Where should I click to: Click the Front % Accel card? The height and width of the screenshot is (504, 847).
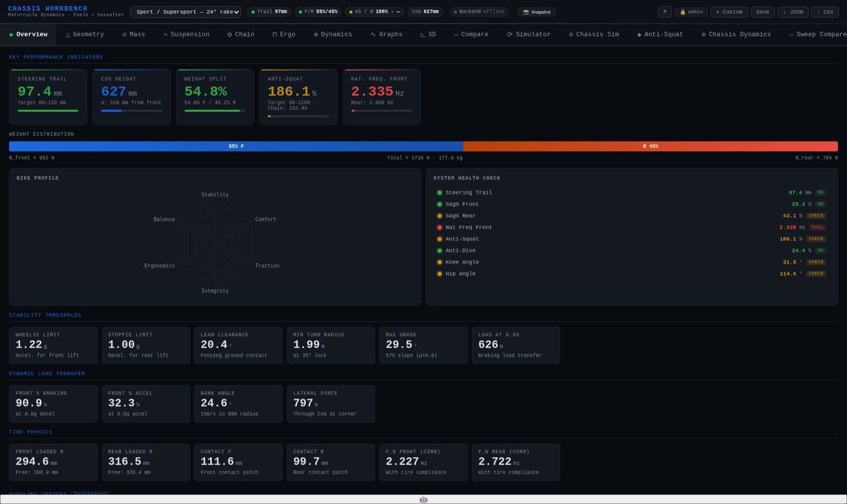click(146, 404)
